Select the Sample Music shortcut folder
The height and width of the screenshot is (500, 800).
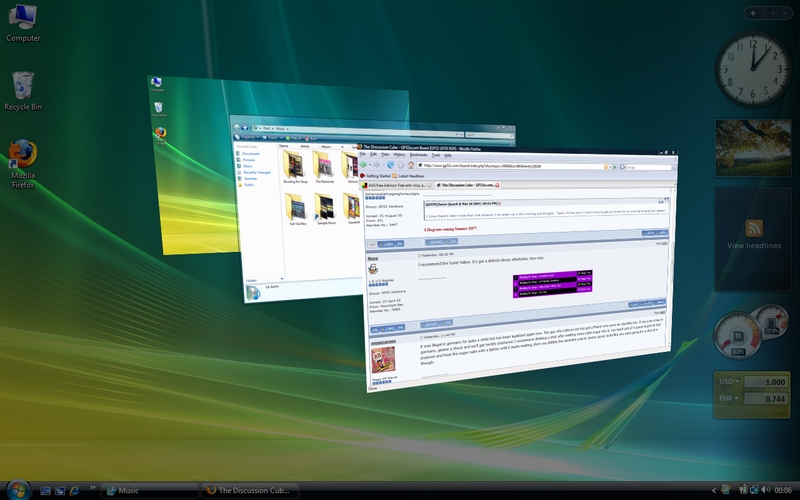coord(326,209)
